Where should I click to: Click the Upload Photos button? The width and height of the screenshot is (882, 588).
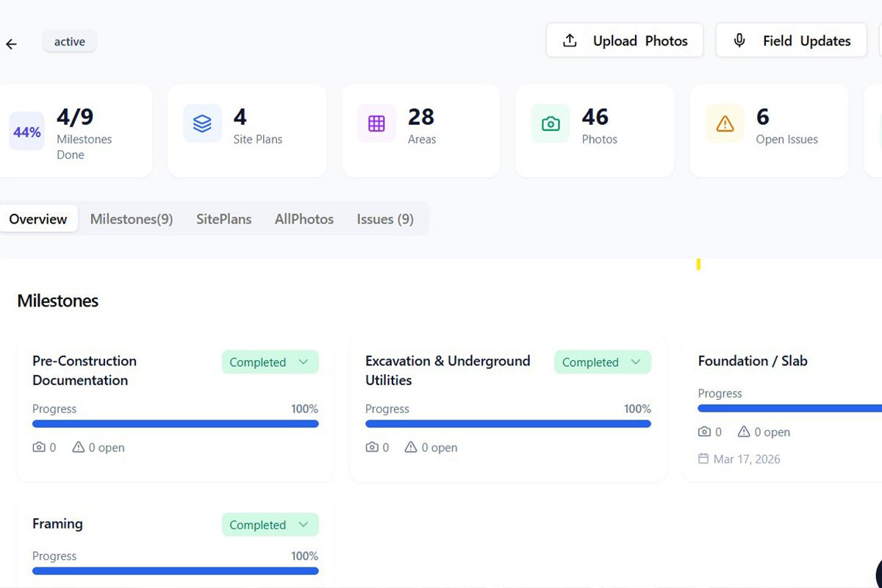[625, 40]
